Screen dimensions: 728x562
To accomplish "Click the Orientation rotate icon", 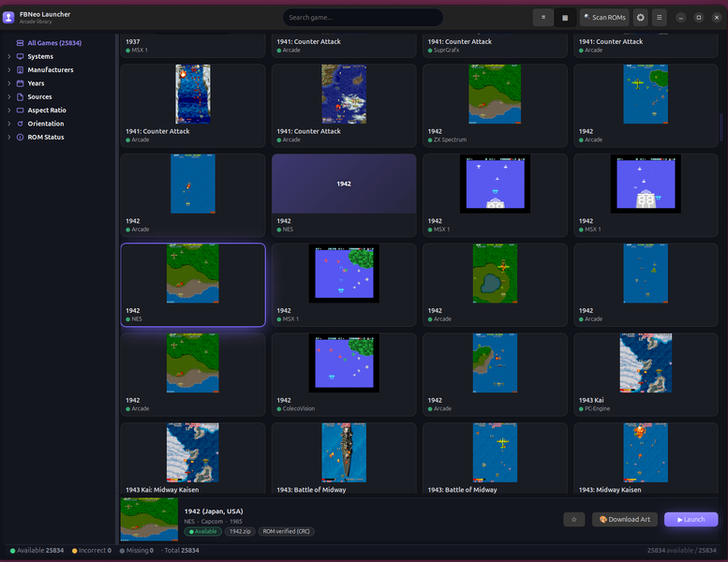I will [x=20, y=124].
